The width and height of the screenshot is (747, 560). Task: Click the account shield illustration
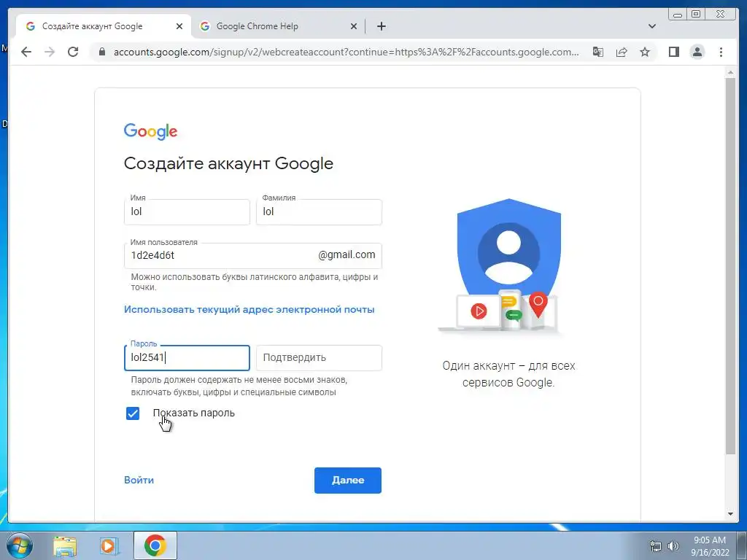[x=508, y=265]
